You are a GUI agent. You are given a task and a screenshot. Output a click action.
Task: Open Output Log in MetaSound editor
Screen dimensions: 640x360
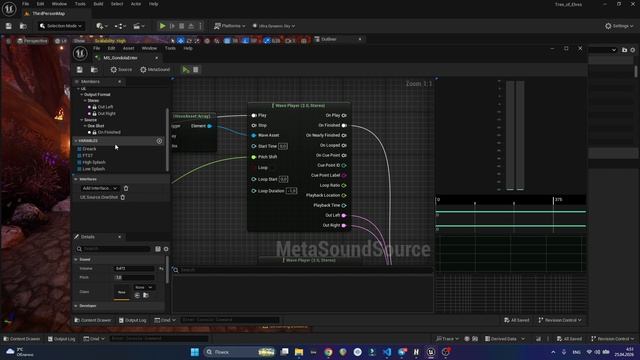pos(132,320)
